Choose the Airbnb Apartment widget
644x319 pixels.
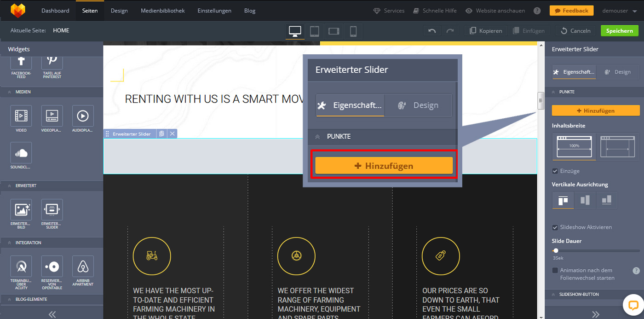tap(83, 267)
